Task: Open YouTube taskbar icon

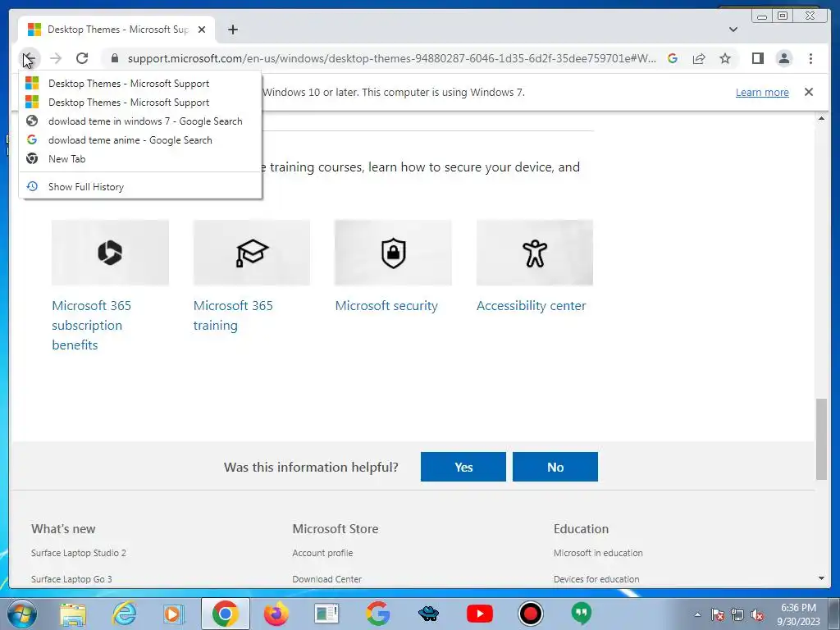Action: [479, 614]
